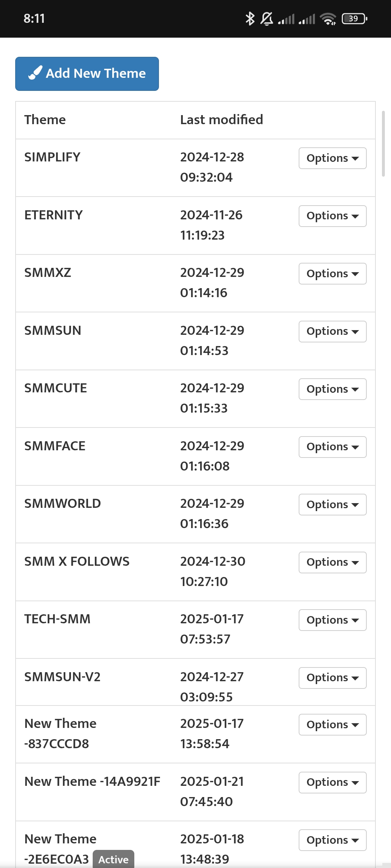
Task: Open the TECH-SMM Options dropdown
Action: (332, 620)
